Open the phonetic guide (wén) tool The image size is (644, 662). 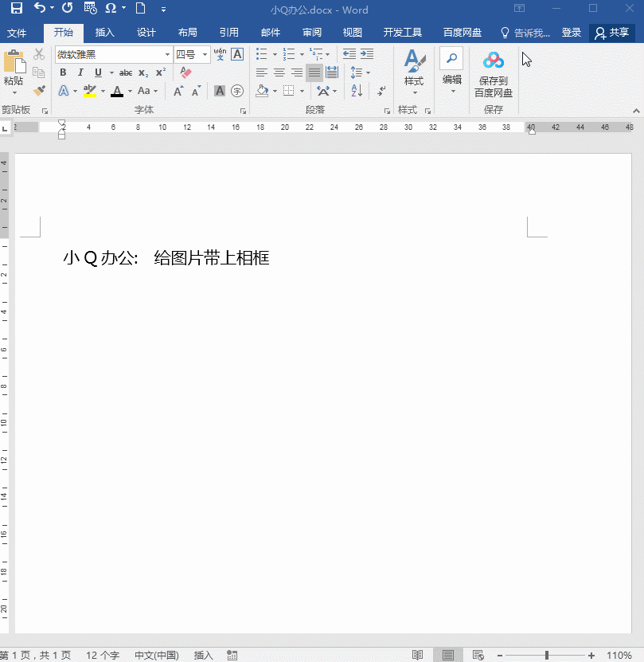220,54
